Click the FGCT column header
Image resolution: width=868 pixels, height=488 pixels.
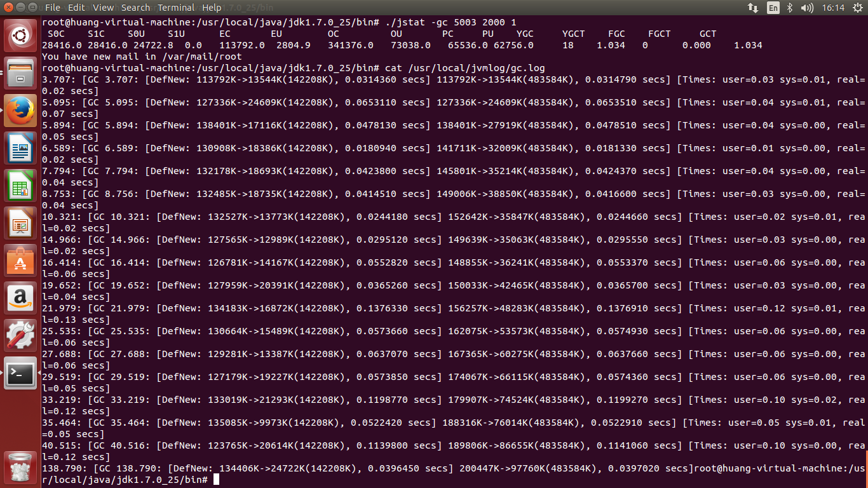[x=660, y=34]
